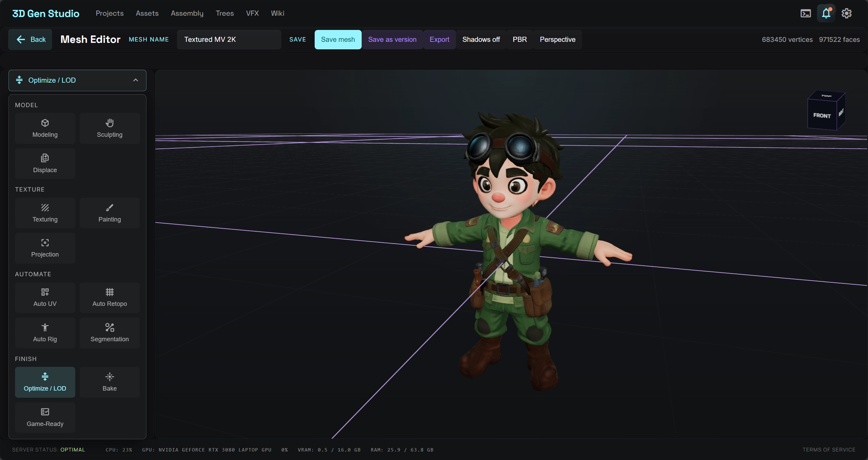
Task: Select the Displace tool
Action: coord(45,164)
